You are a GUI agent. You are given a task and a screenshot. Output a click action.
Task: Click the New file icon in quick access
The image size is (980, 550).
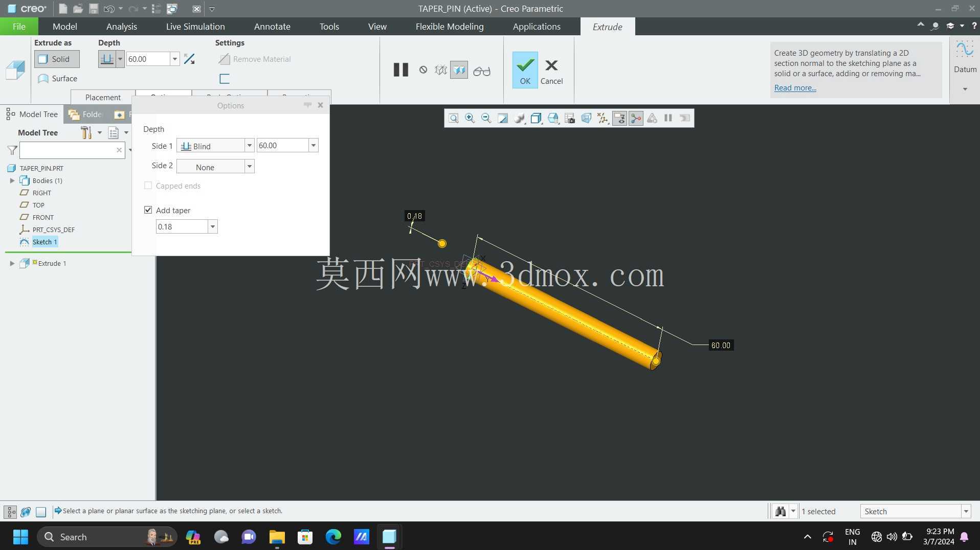(x=63, y=9)
